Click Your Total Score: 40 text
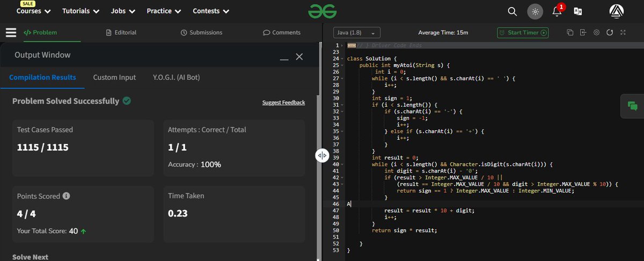The image size is (644, 261). pos(52,231)
